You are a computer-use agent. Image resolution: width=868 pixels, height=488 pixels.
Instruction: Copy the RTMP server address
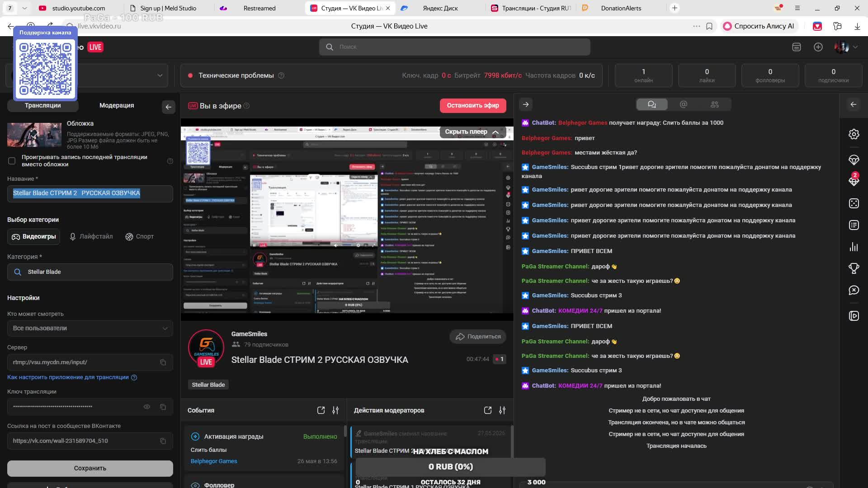163,362
